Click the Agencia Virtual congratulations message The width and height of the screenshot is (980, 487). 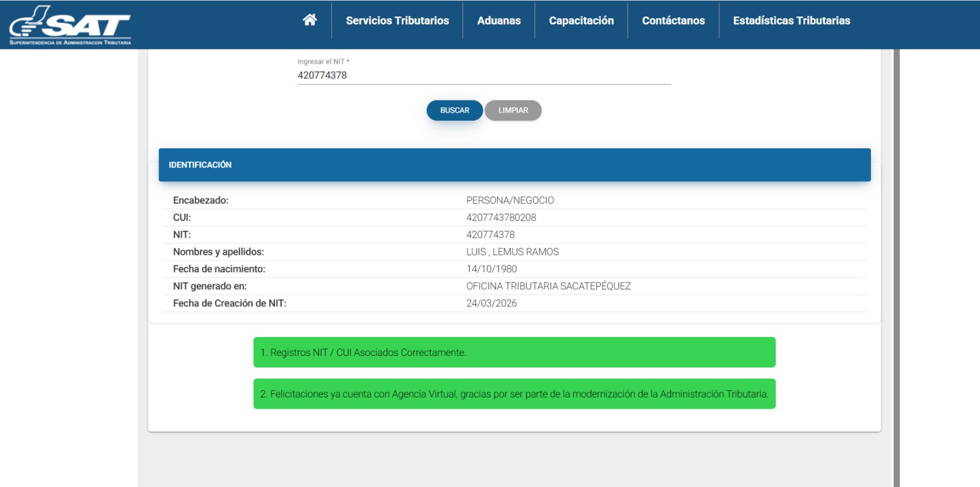514,394
